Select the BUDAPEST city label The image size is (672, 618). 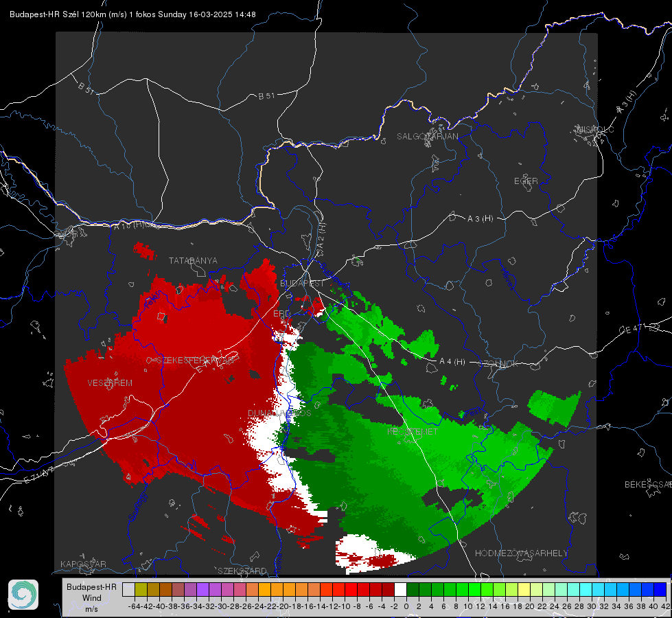click(302, 283)
